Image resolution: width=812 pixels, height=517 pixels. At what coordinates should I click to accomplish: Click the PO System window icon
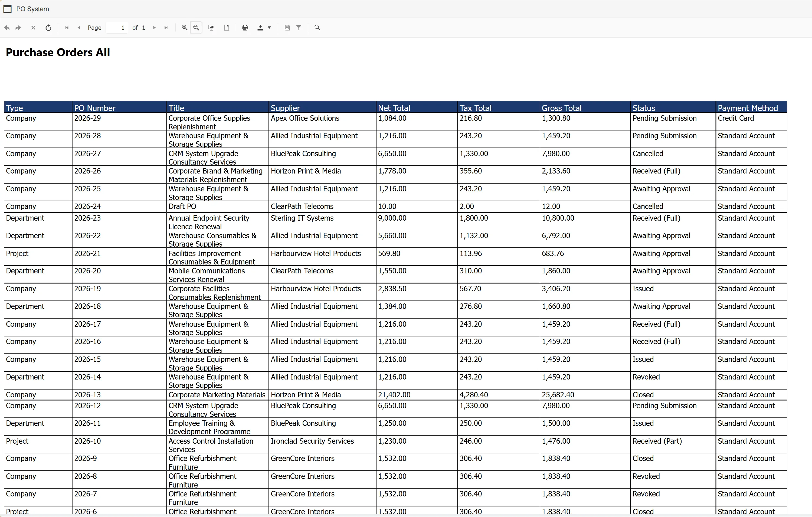point(7,9)
